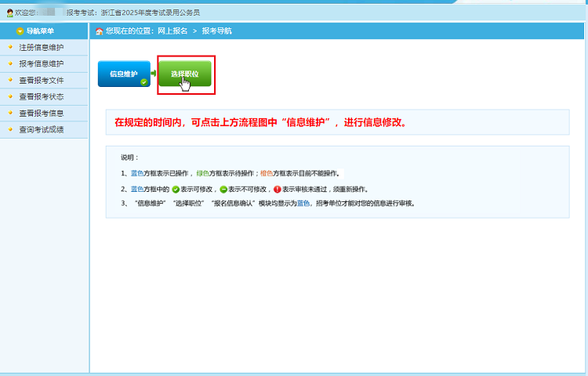Click the green minus icon for 表示不可修改
Viewport: 588px width, 376px height.
pyautogui.click(x=223, y=190)
